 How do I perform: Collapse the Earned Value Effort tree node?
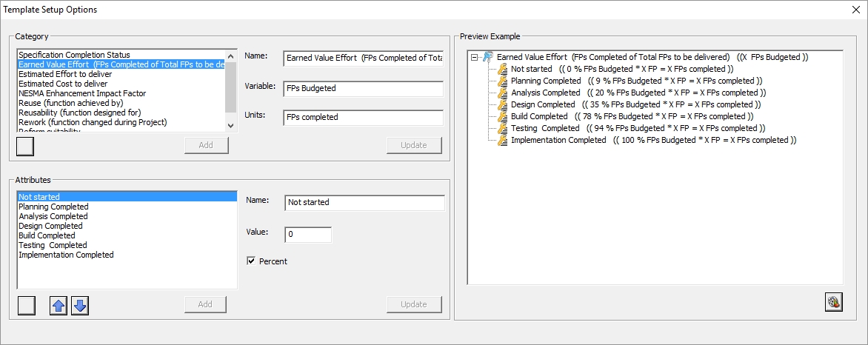(x=475, y=57)
